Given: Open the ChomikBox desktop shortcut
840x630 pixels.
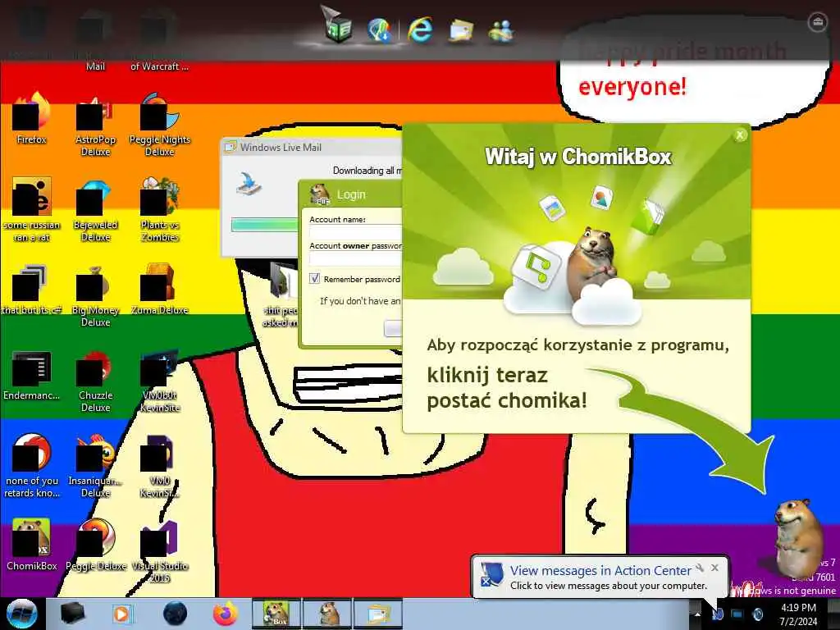Looking at the screenshot, I should (x=32, y=545).
